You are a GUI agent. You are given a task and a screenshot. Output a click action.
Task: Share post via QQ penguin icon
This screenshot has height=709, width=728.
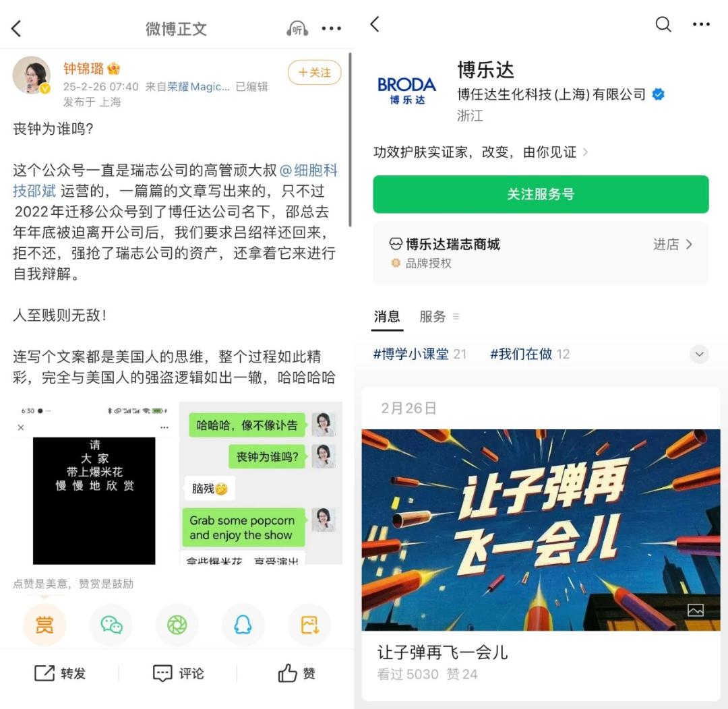click(x=243, y=625)
